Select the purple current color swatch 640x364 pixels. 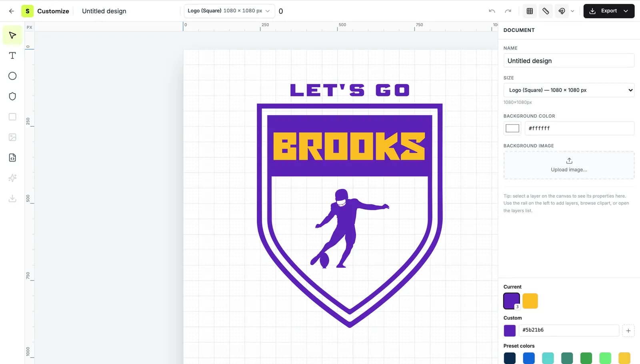click(511, 301)
